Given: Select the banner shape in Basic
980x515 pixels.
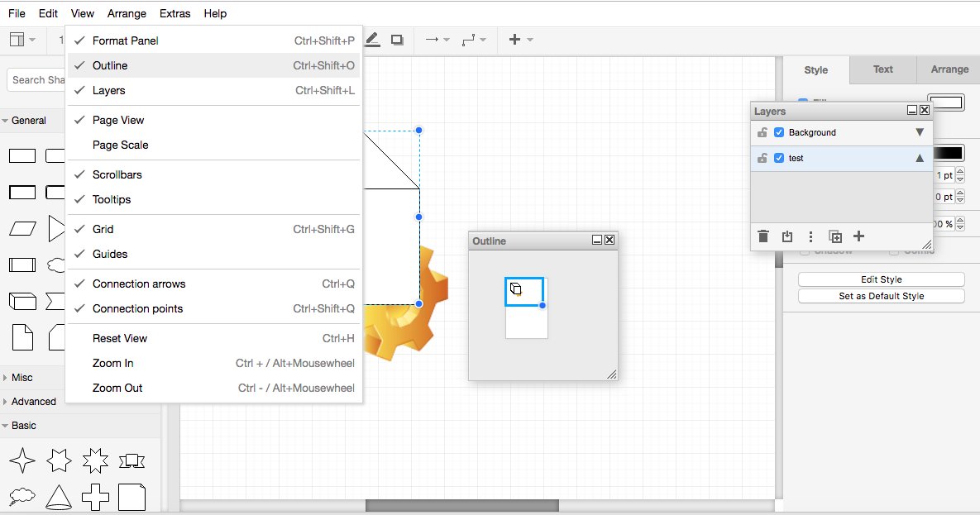Looking at the screenshot, I should click(131, 461).
